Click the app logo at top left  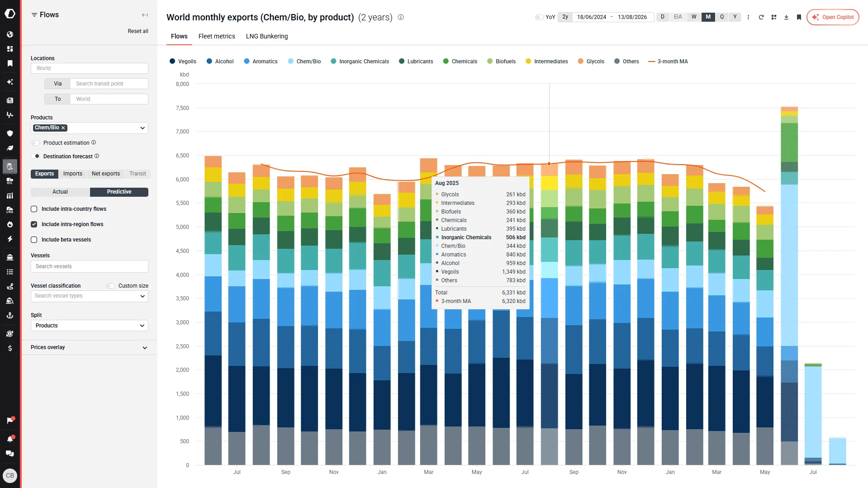click(x=10, y=14)
